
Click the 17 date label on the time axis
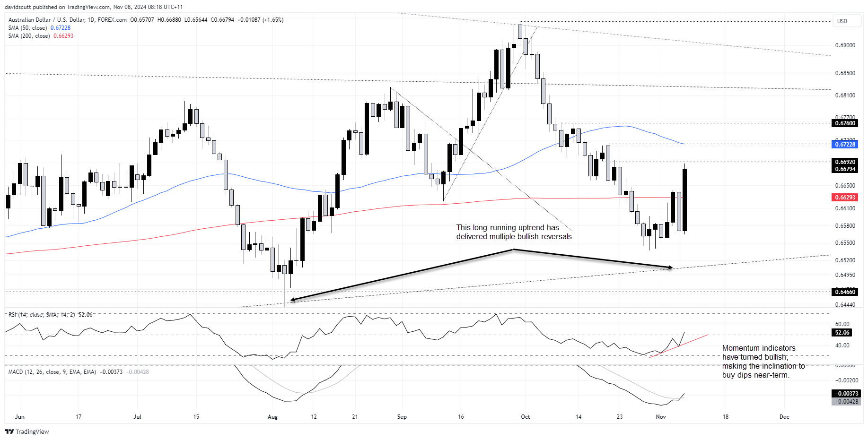coord(79,417)
